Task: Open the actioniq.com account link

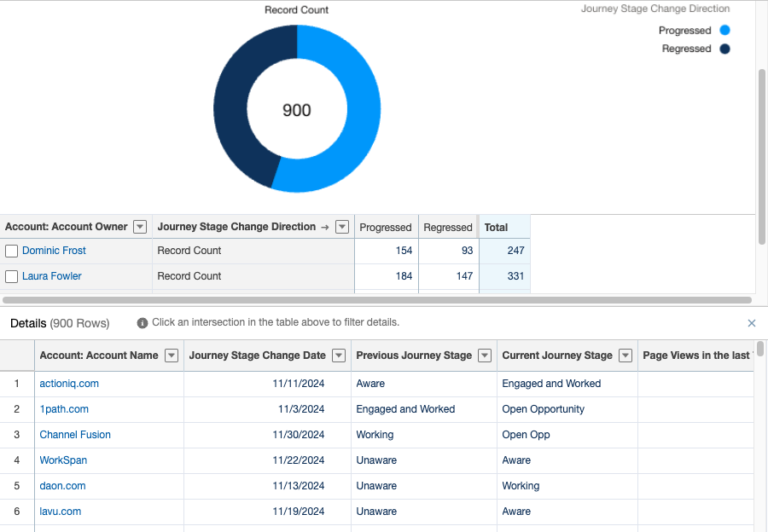Action: (69, 384)
